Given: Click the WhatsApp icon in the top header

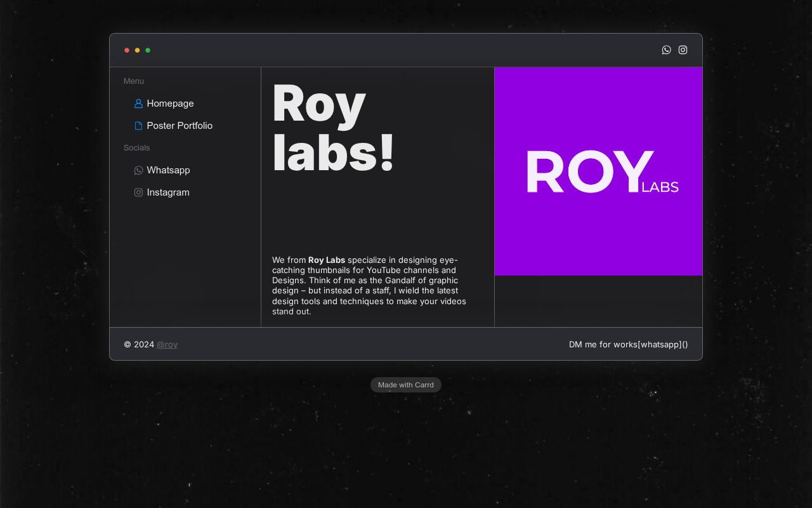Looking at the screenshot, I should pos(666,50).
